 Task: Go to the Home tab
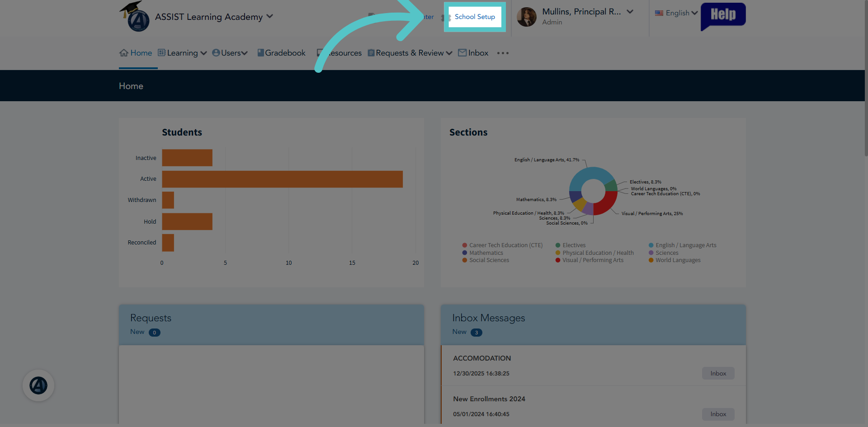click(136, 53)
